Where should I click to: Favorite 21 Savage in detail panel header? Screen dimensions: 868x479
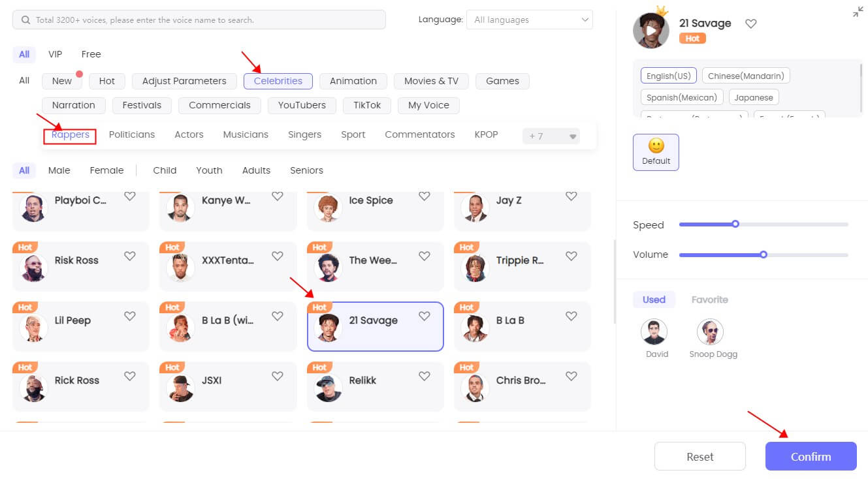click(x=751, y=23)
